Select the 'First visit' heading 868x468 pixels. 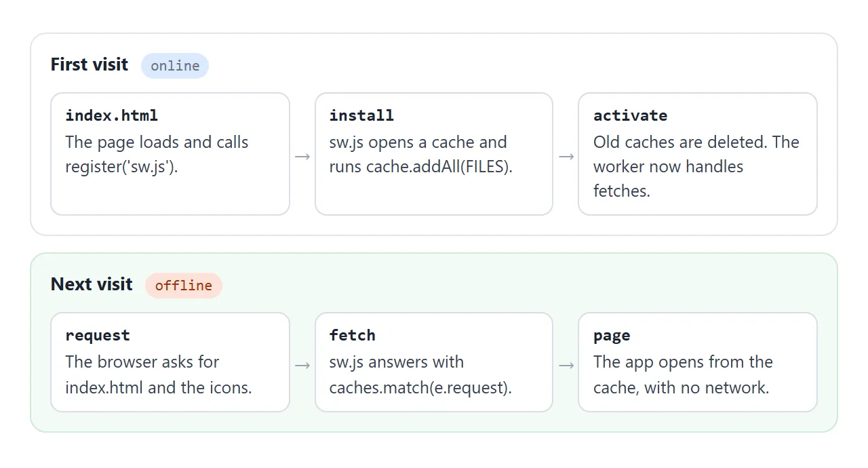point(90,65)
